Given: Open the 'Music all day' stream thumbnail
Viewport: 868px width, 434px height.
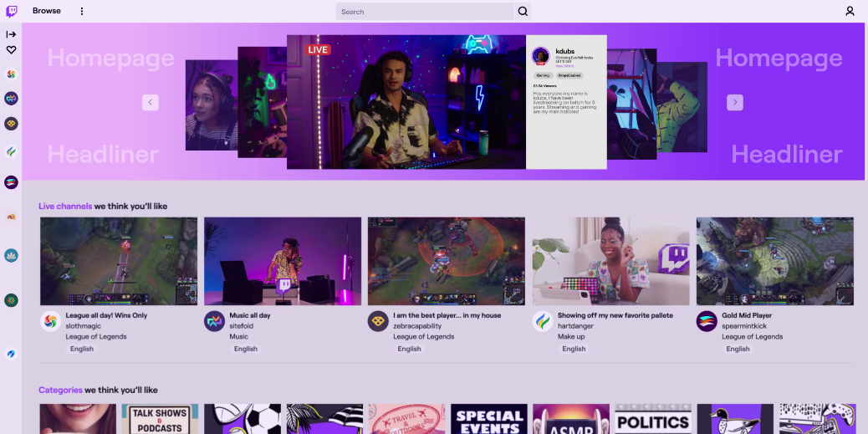Looking at the screenshot, I should 283,261.
